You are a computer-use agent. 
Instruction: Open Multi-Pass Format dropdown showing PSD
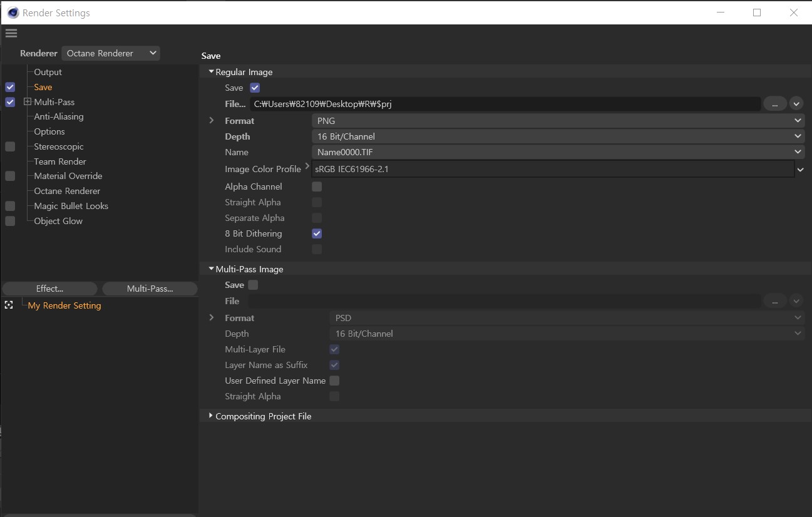(x=567, y=318)
